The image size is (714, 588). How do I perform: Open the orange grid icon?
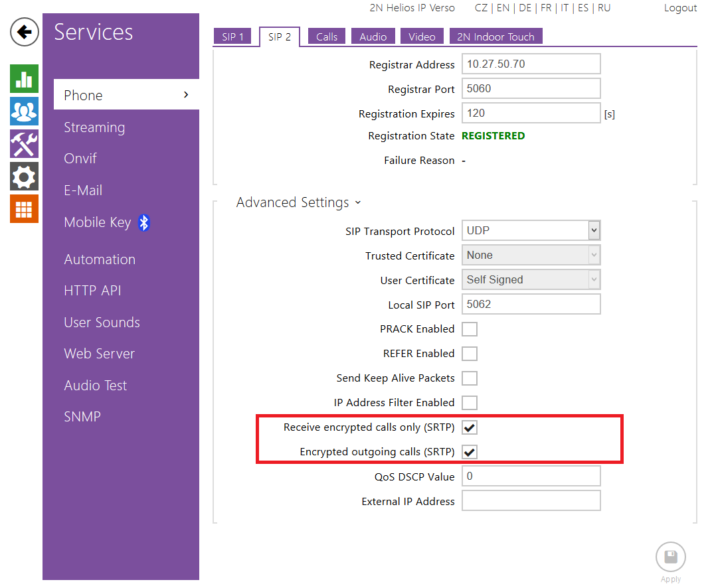pos(24,209)
